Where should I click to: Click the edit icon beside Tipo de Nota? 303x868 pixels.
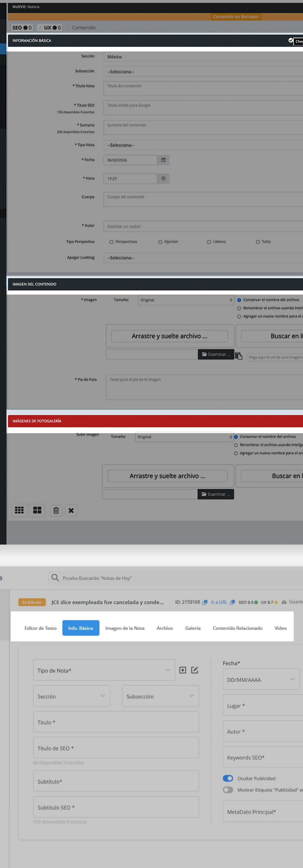click(x=195, y=670)
